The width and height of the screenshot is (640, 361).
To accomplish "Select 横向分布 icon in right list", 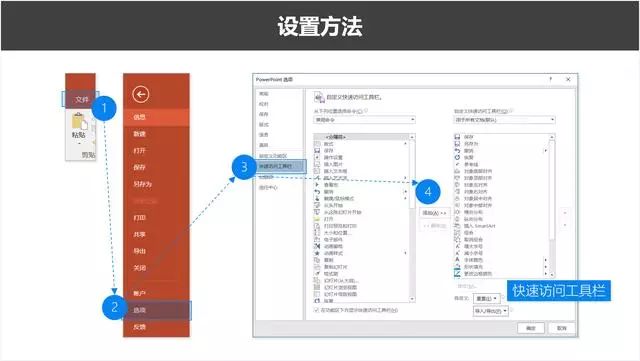I will point(457,212).
